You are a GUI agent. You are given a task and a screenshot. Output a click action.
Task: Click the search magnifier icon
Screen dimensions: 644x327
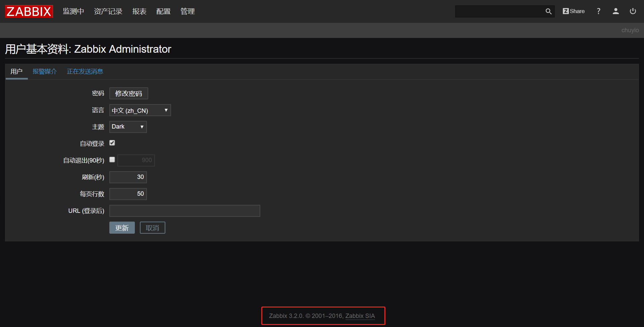(548, 11)
